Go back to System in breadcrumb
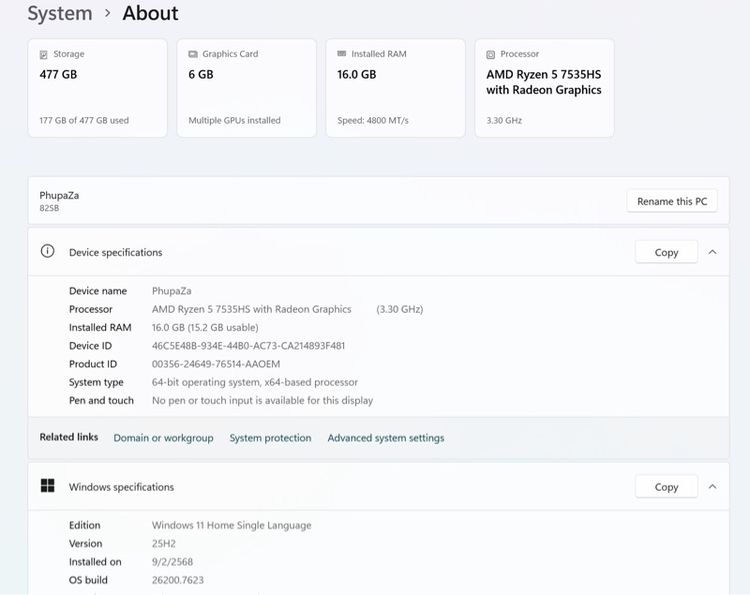This screenshot has width=750, height=595. [x=59, y=14]
